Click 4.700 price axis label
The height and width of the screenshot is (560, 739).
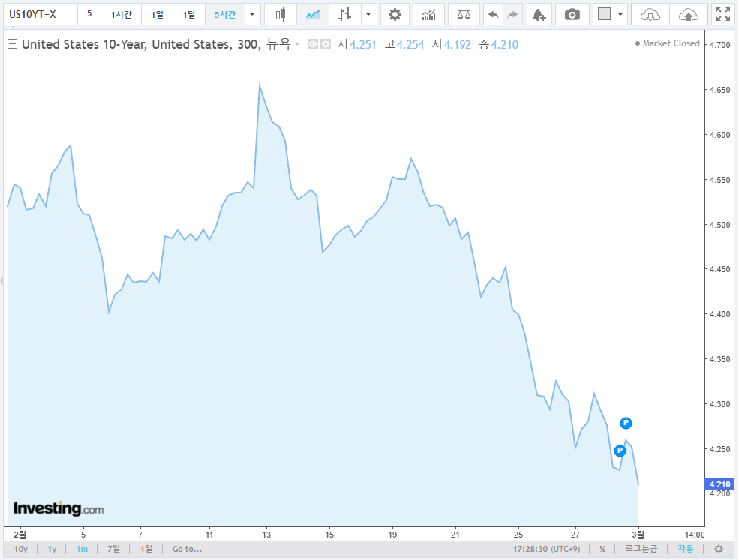point(719,45)
